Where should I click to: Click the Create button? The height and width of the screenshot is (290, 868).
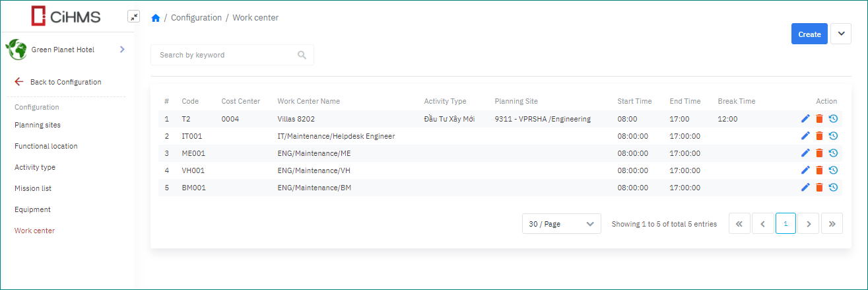coord(809,34)
